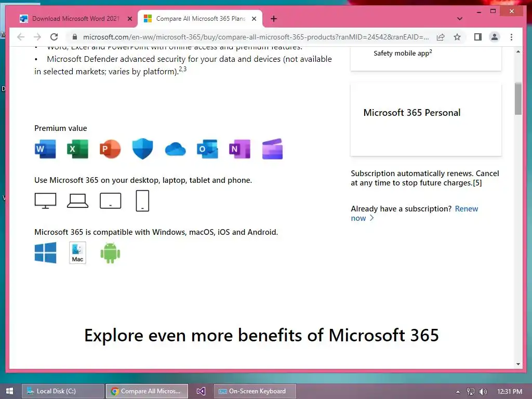Open a new tab with the plus button
Screen dimensions: 532x399
tap(274, 19)
